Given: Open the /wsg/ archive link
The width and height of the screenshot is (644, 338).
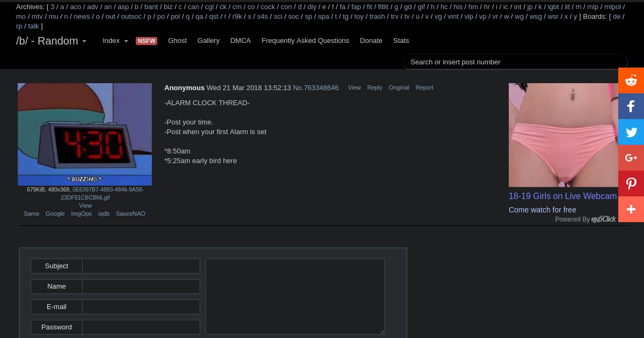Looking at the screenshot, I should (x=536, y=17).
